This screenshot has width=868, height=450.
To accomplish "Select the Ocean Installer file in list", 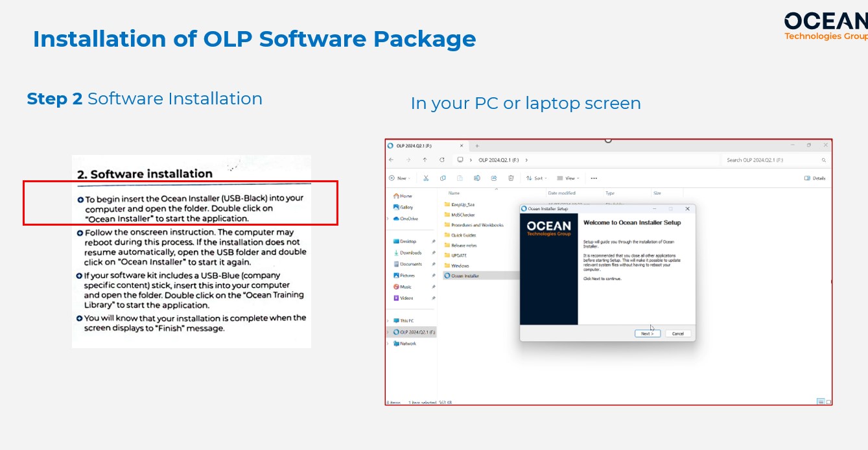I will coord(464,276).
